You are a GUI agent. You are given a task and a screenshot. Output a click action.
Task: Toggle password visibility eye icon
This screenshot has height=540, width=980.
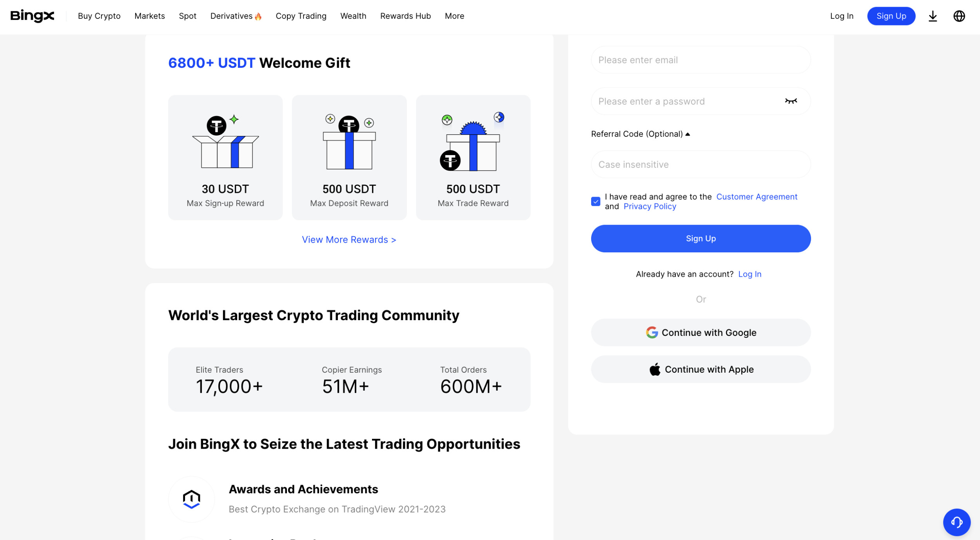click(x=791, y=101)
